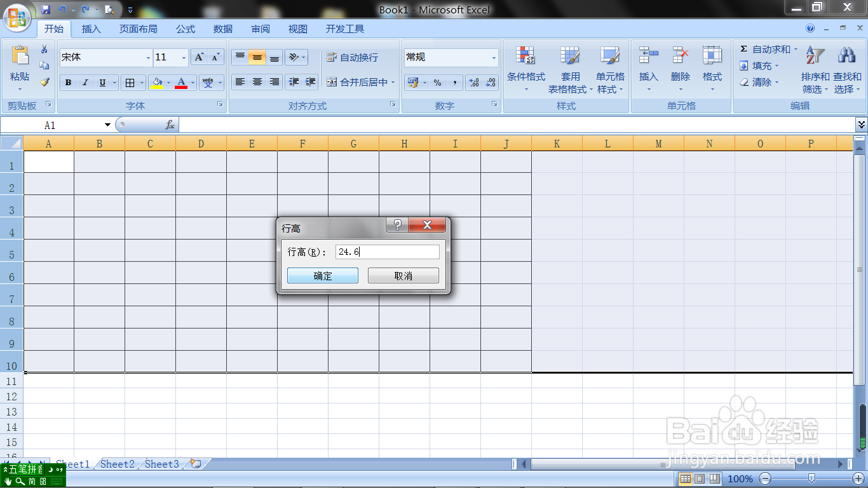Decrease decimal places
Viewport: 868px width, 488px height.
coord(491,83)
